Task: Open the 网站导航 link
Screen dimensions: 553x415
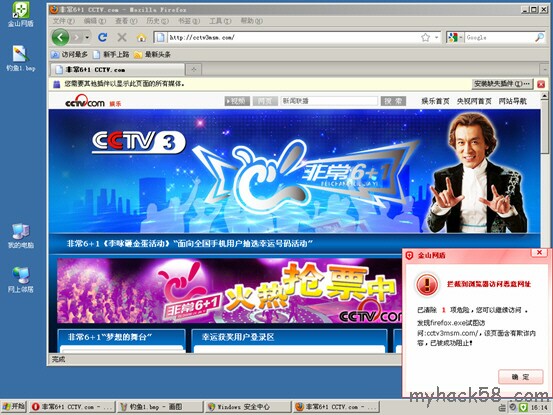Action: tap(512, 101)
